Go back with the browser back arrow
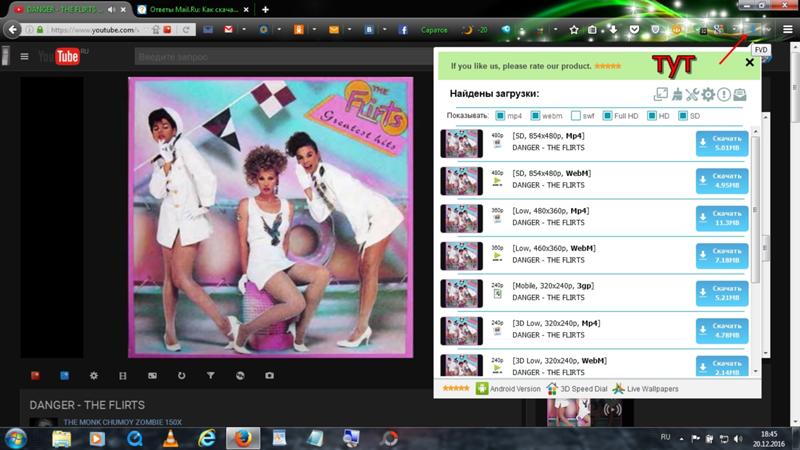Screen dimensions: 800x450 [x=13, y=30]
